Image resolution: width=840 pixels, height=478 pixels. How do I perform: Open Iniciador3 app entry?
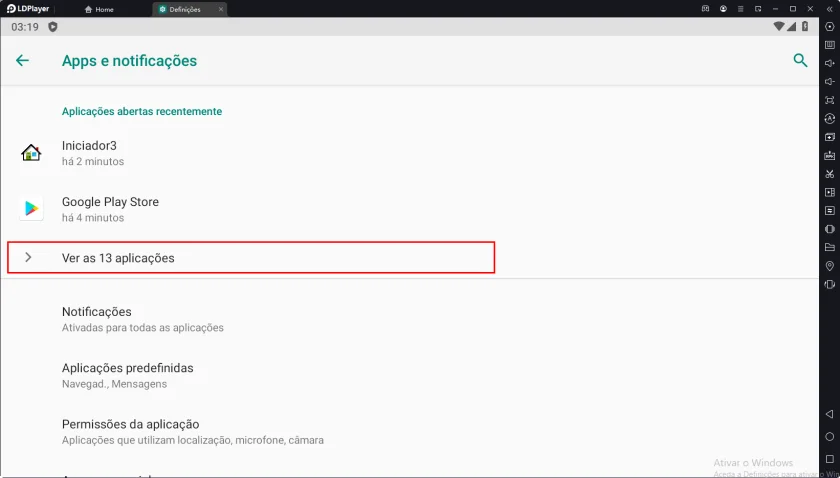[410, 153]
